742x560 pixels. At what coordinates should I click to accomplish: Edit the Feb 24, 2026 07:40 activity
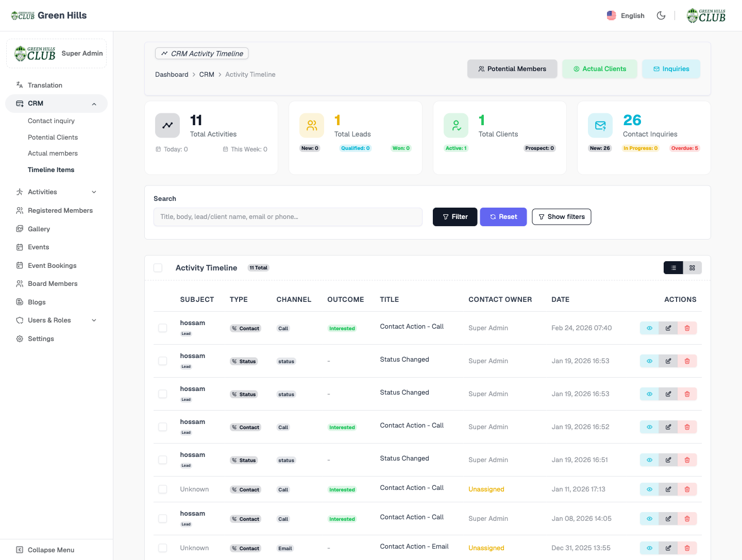tap(668, 328)
